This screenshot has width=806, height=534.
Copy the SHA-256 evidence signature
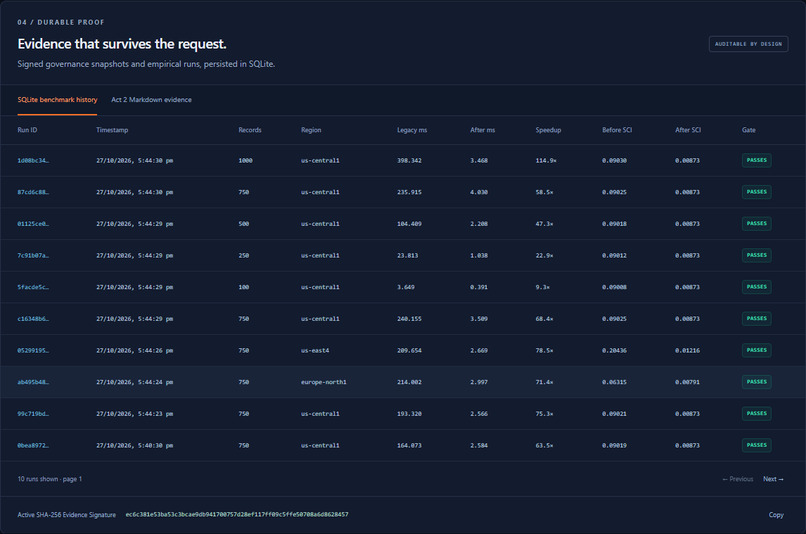pos(776,514)
